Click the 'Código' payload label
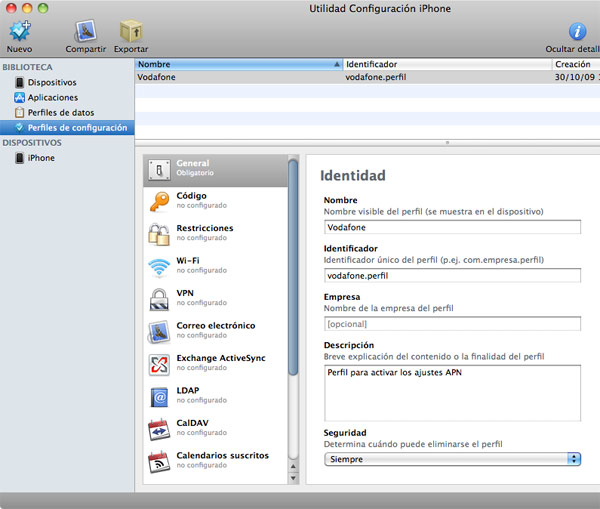This screenshot has height=509, width=600. pyautogui.click(x=191, y=196)
